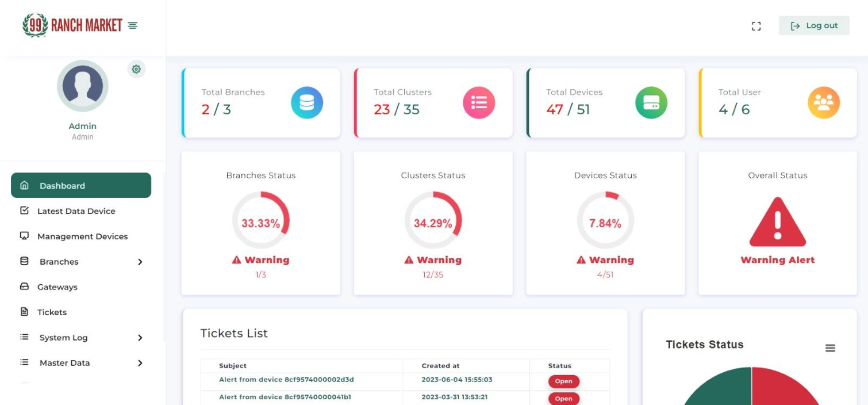Open the System Log menu item
The image size is (868, 405).
[x=64, y=338]
